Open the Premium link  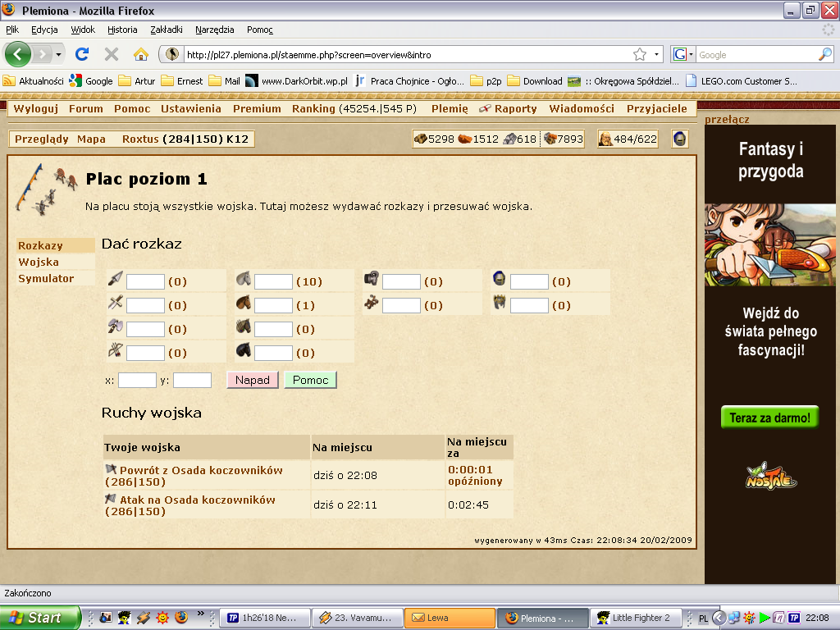coord(257,109)
